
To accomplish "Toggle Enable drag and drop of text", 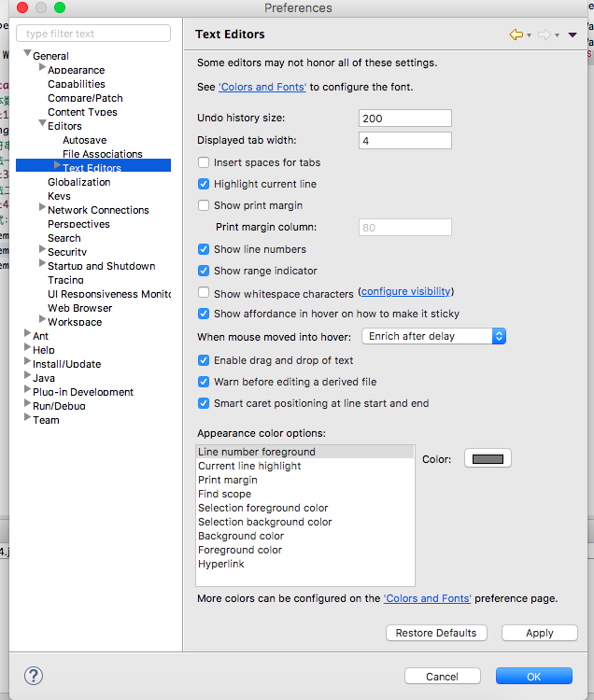I will pos(204,360).
